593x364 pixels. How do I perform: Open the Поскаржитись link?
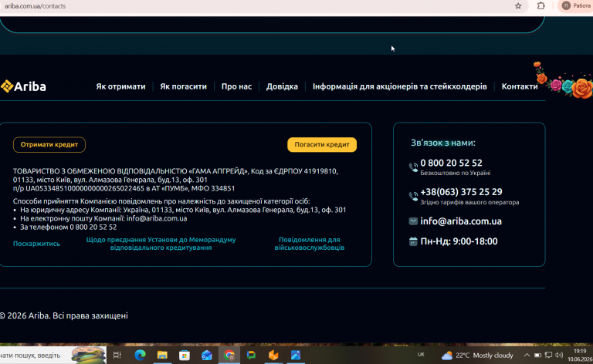pyautogui.click(x=36, y=244)
